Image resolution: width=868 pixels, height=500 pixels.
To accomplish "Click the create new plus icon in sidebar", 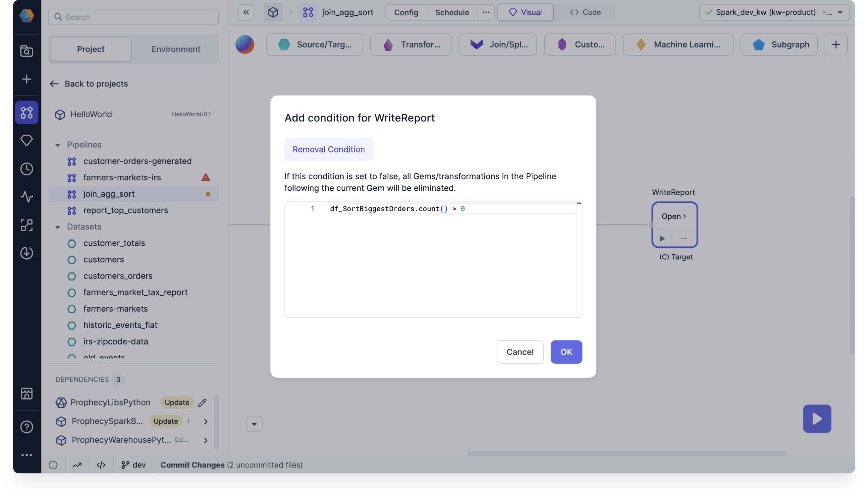I will pyautogui.click(x=27, y=79).
